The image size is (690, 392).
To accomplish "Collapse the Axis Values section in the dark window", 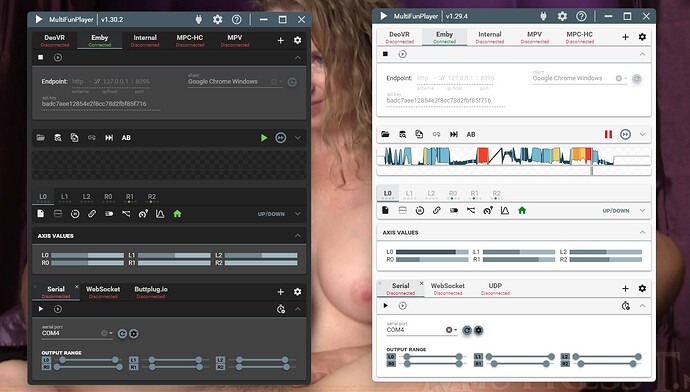I will coord(298,236).
